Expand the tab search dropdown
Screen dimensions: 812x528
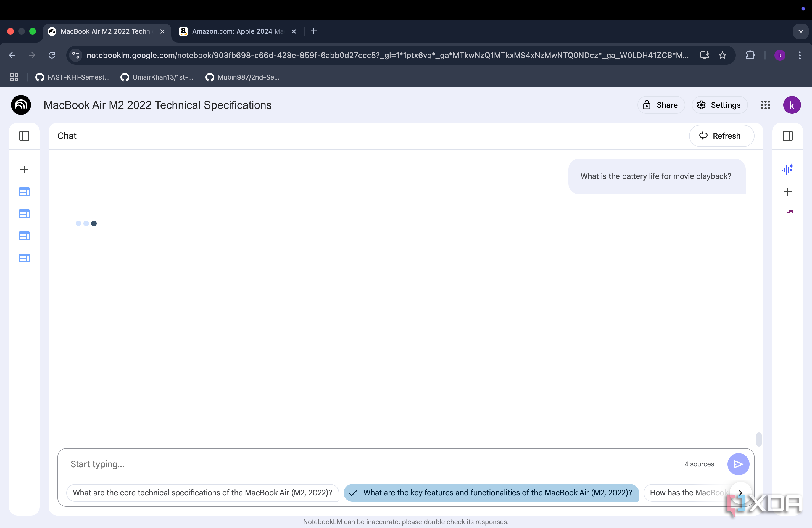click(800, 31)
